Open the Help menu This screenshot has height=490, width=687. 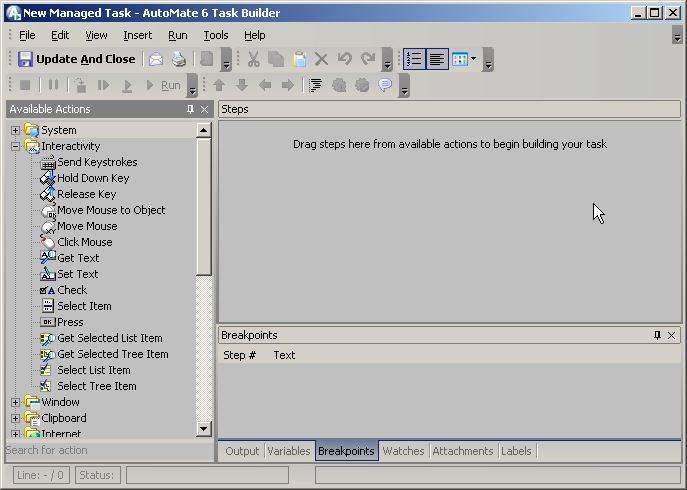pyautogui.click(x=255, y=35)
